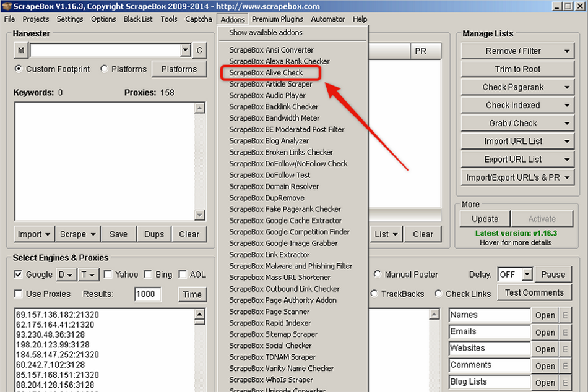Open the keywords Import dropdown button
The height and width of the screenshot is (392, 588).
coord(34,234)
